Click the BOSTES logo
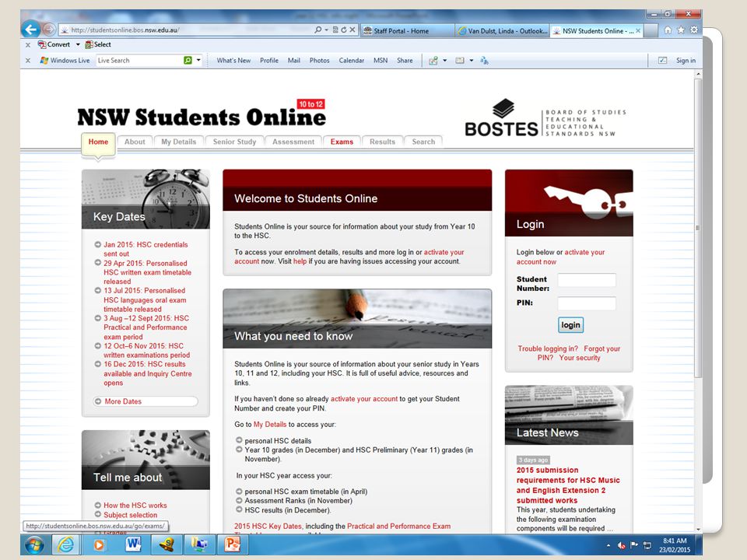Screen dimensions: 747x560 coord(545,118)
